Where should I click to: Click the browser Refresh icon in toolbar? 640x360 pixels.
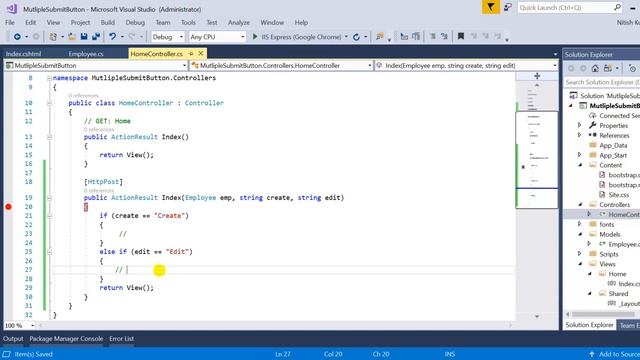[x=356, y=37]
